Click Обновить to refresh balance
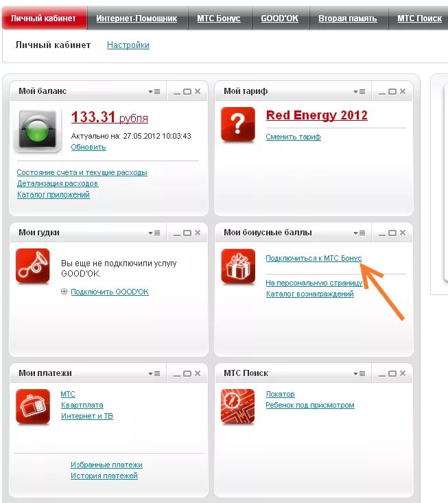The width and height of the screenshot is (448, 503). coord(89,147)
